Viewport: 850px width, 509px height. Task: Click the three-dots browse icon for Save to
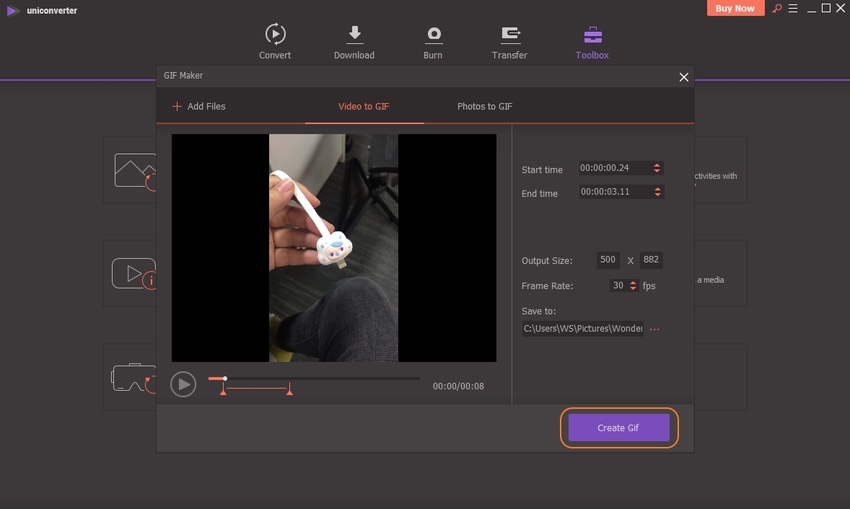coord(655,328)
